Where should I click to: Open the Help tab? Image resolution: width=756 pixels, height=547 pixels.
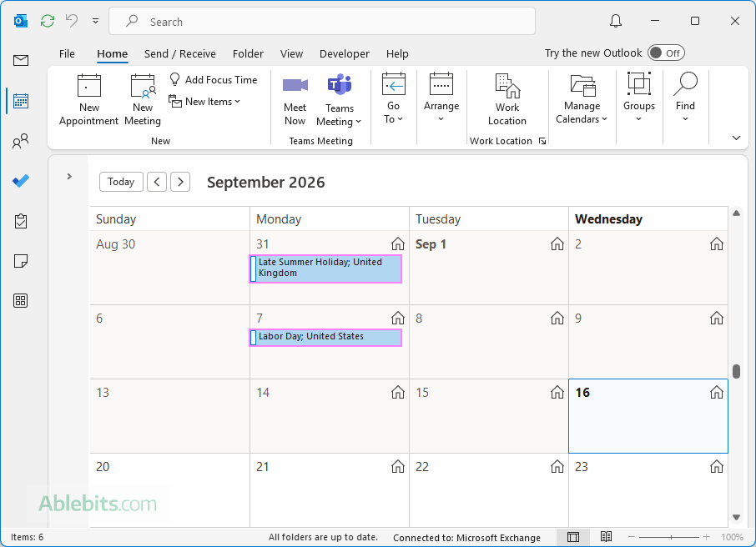point(397,53)
